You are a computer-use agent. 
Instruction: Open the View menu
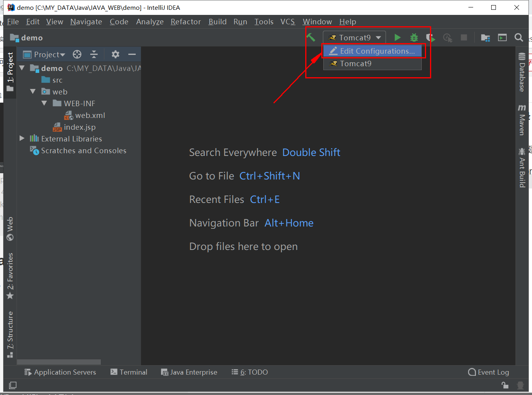pos(55,22)
